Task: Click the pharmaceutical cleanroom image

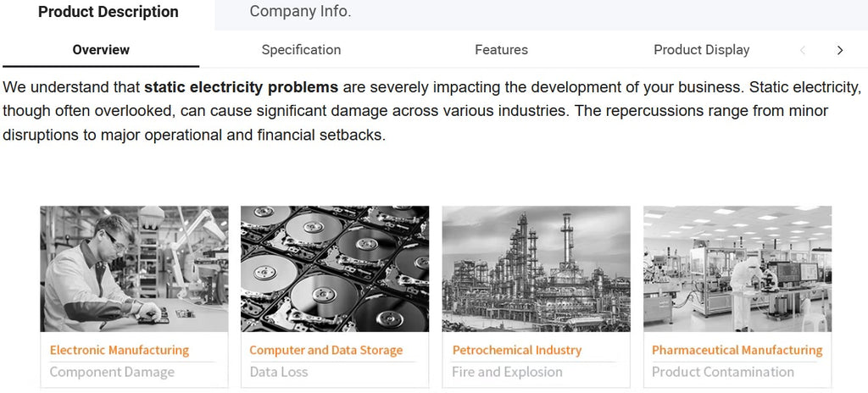Action: [x=737, y=268]
